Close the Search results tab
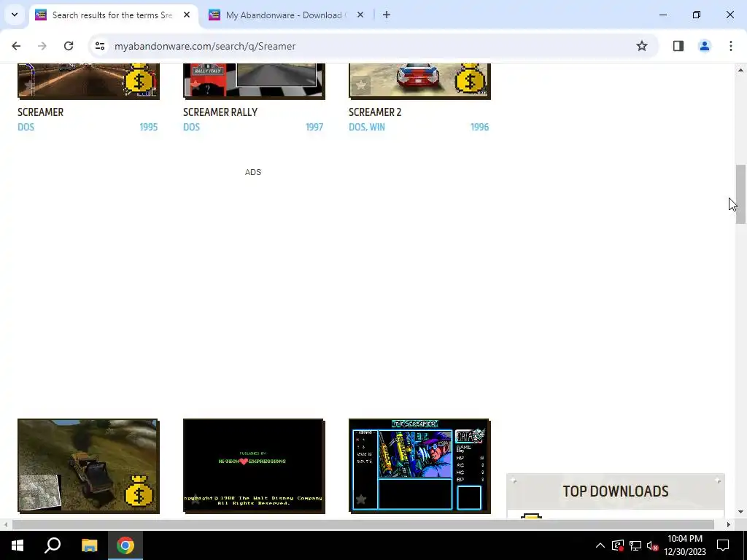The width and height of the screenshot is (747, 560). [x=187, y=15]
